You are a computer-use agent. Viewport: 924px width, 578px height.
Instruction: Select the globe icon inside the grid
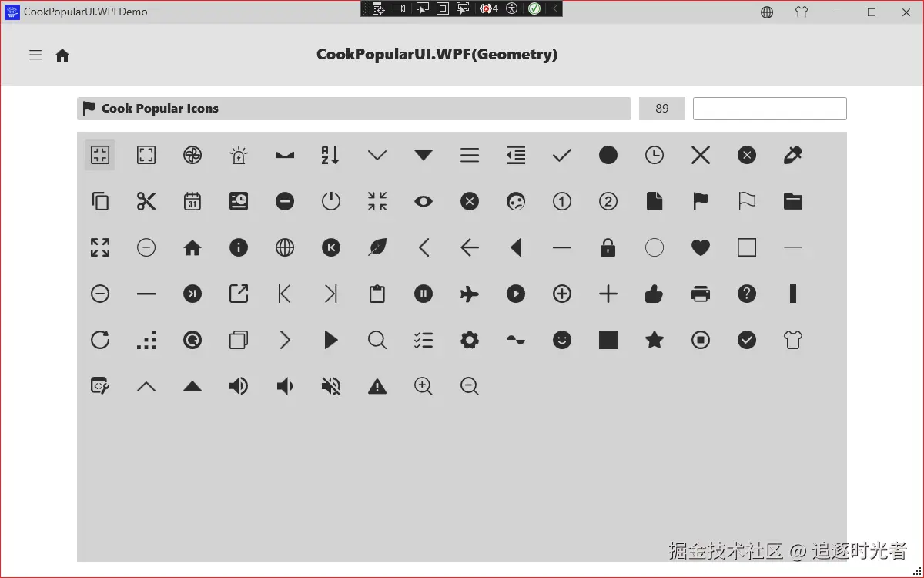[x=285, y=247]
